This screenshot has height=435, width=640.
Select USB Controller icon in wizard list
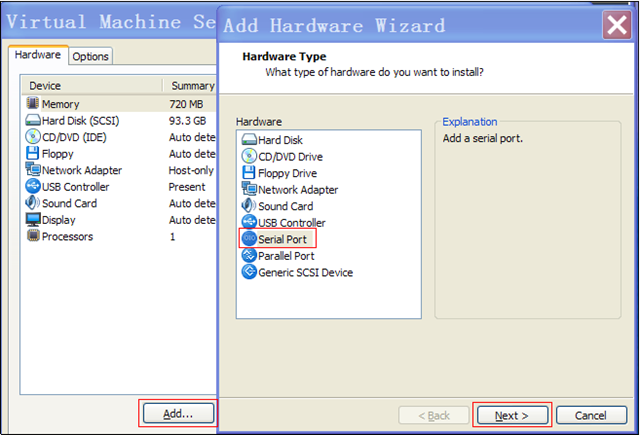coord(249,222)
